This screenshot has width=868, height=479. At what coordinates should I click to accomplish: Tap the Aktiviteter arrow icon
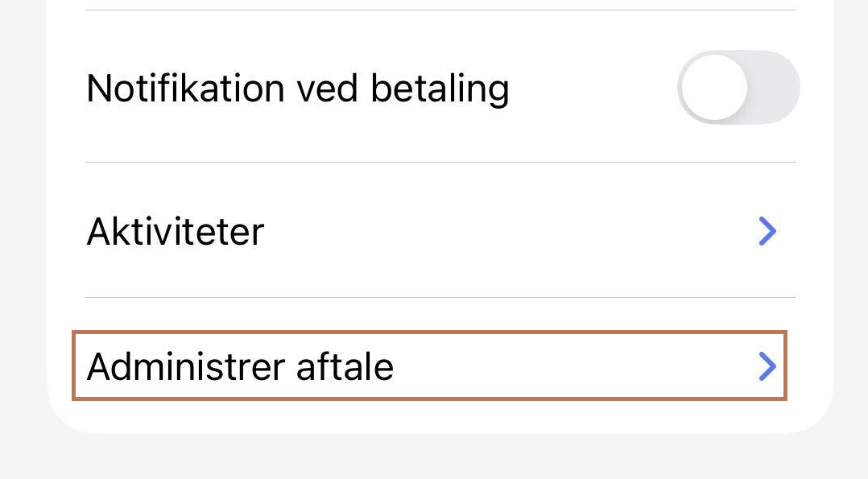click(767, 232)
